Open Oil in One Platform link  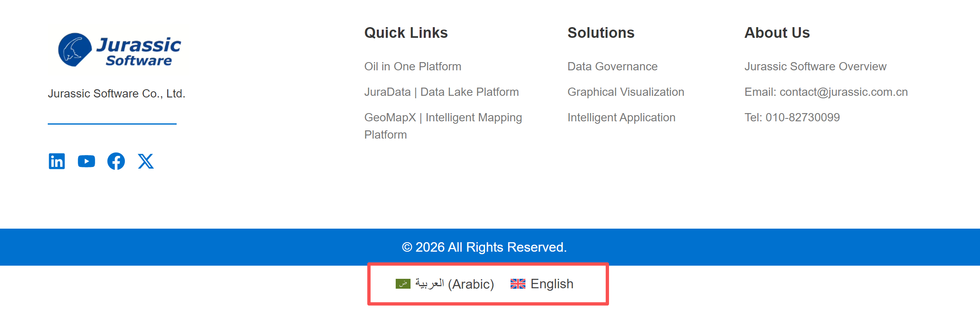413,67
